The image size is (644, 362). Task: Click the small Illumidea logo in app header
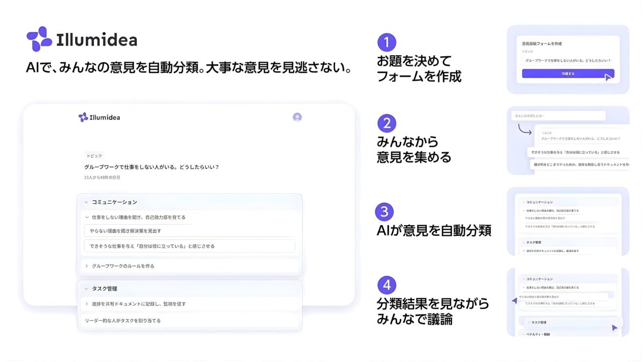99,117
